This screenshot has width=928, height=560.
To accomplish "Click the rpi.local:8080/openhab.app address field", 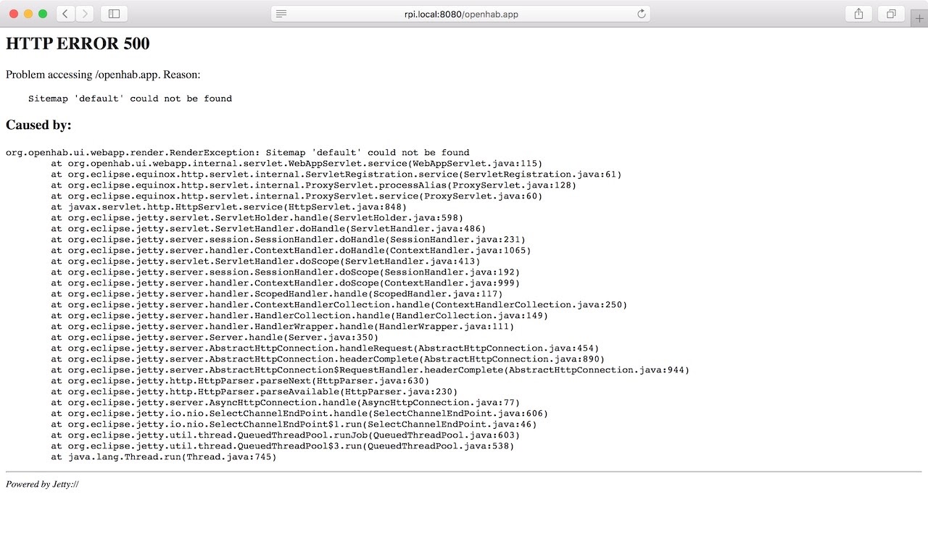I will [x=460, y=14].
